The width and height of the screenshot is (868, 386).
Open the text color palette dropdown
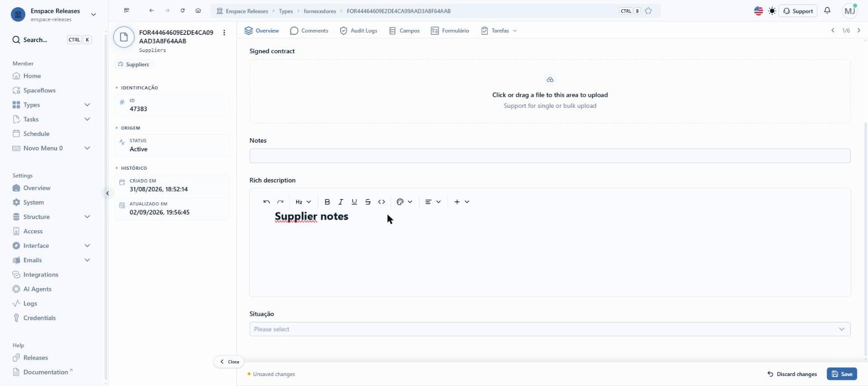coord(405,202)
